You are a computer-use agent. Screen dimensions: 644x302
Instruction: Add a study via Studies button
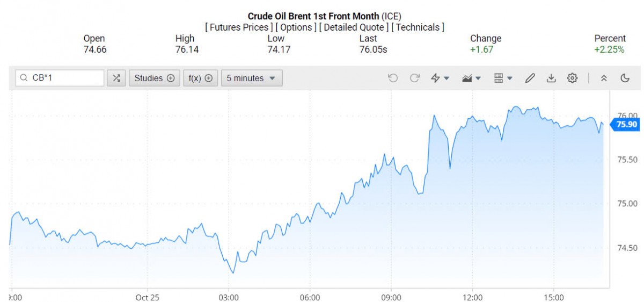(154, 78)
